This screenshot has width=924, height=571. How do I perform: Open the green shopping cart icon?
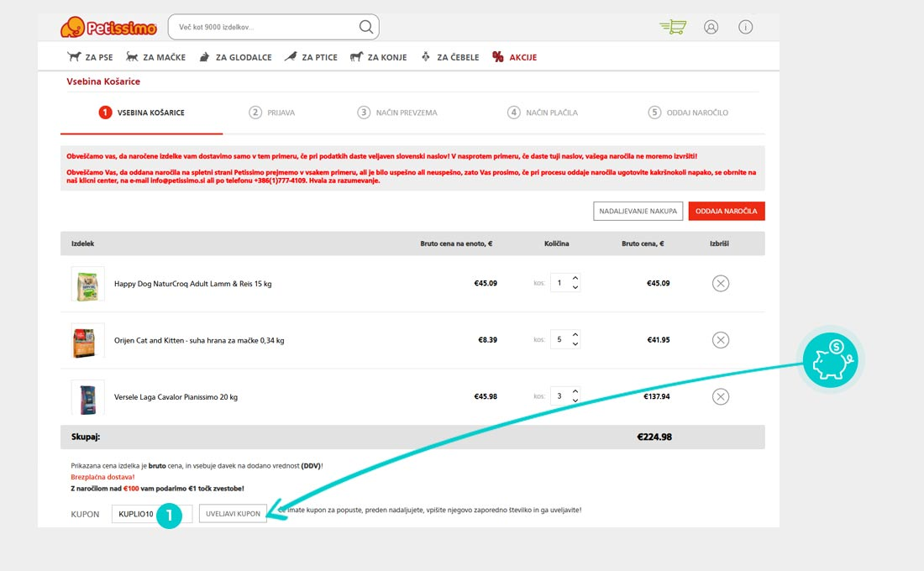(x=673, y=27)
